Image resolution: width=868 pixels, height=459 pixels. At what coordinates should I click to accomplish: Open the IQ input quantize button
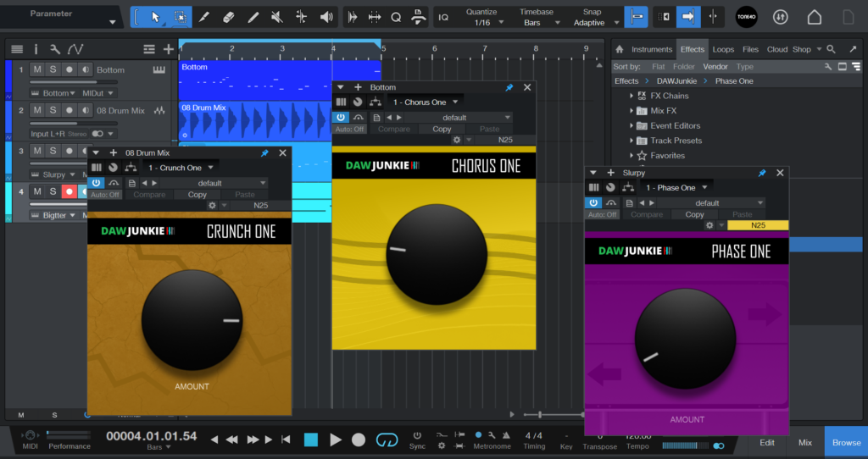(443, 17)
